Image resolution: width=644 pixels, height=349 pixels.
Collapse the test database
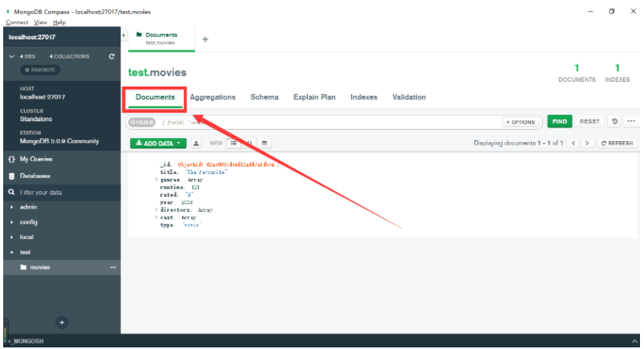[x=11, y=253]
